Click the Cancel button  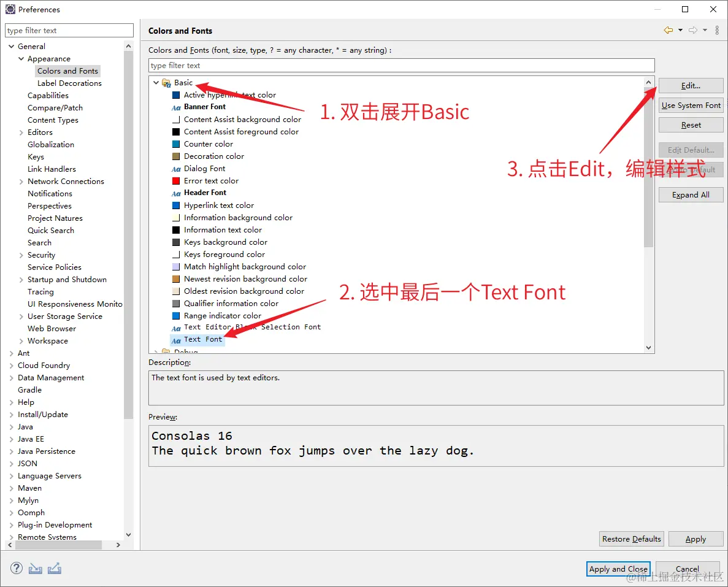[x=687, y=569]
